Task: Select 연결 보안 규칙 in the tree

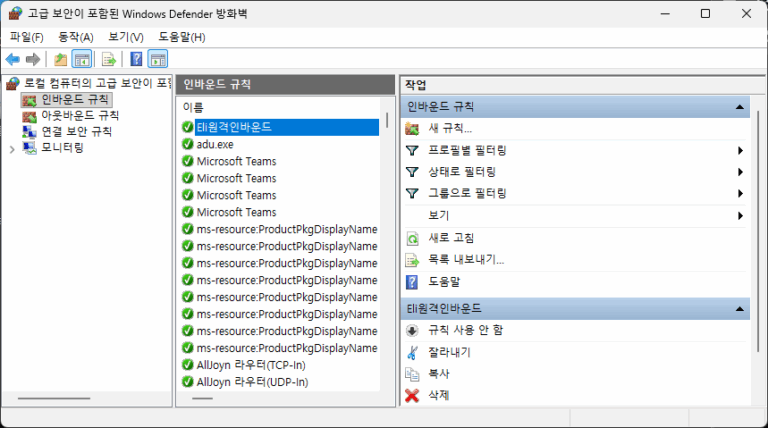Action: [x=76, y=131]
